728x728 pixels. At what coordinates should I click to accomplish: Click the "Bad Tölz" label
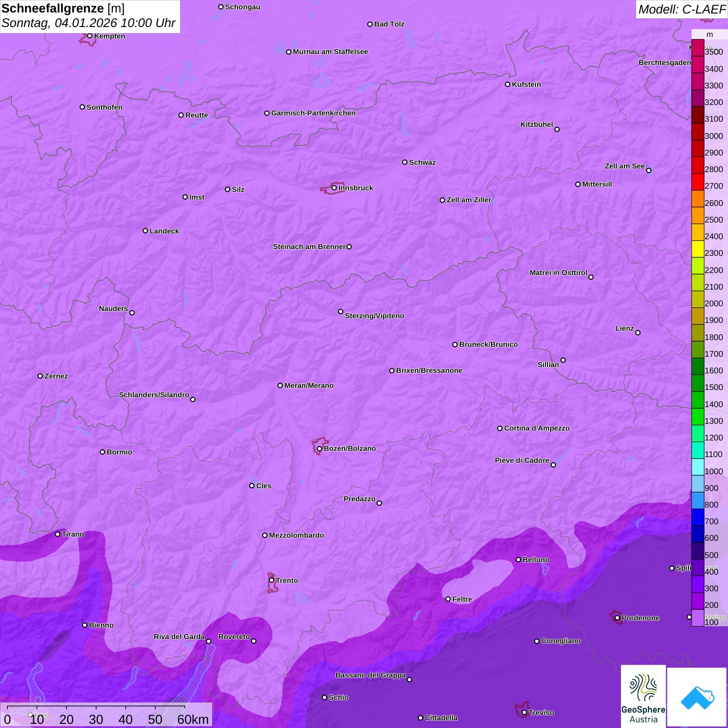[389, 24]
